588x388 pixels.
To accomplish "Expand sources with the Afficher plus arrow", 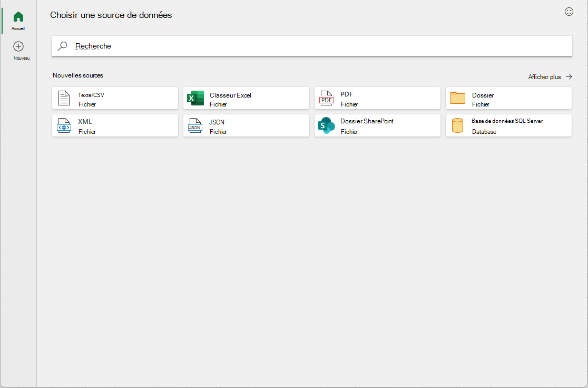I will [x=569, y=76].
